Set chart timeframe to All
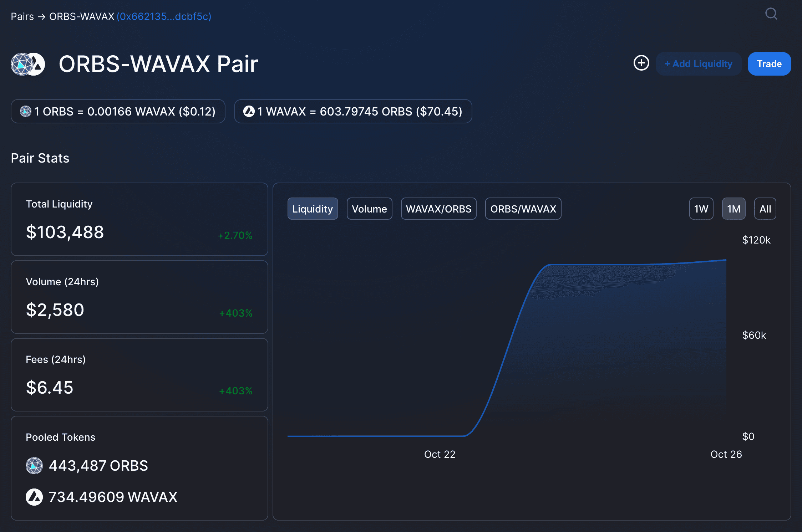Image resolution: width=802 pixels, height=532 pixels. [765, 209]
